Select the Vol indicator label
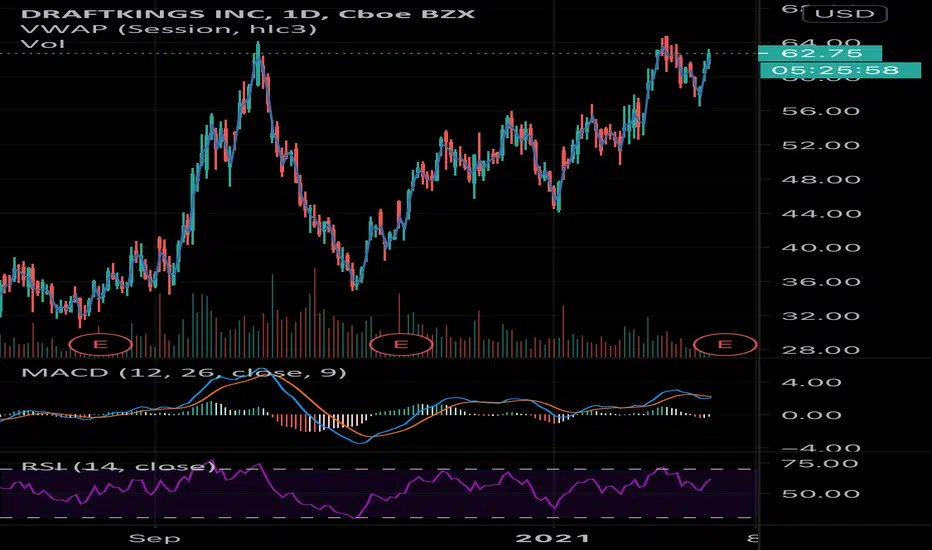 pos(43,44)
